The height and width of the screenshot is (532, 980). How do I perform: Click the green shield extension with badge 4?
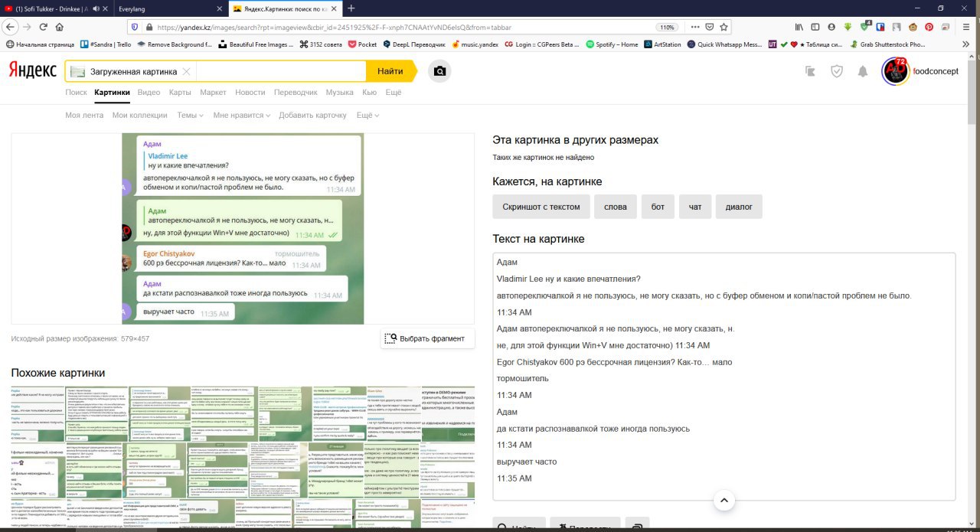(x=864, y=27)
